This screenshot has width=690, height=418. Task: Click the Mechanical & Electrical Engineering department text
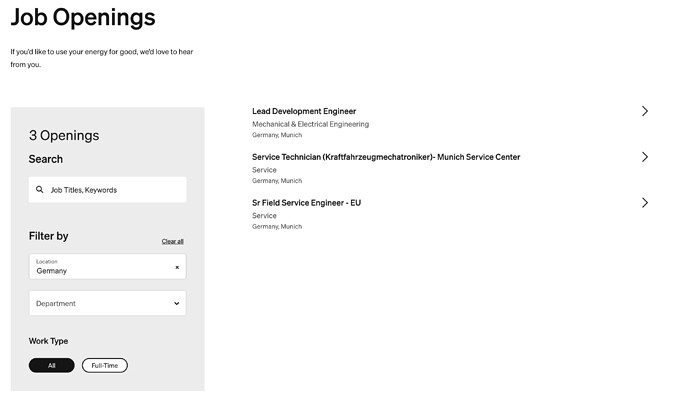click(x=311, y=124)
